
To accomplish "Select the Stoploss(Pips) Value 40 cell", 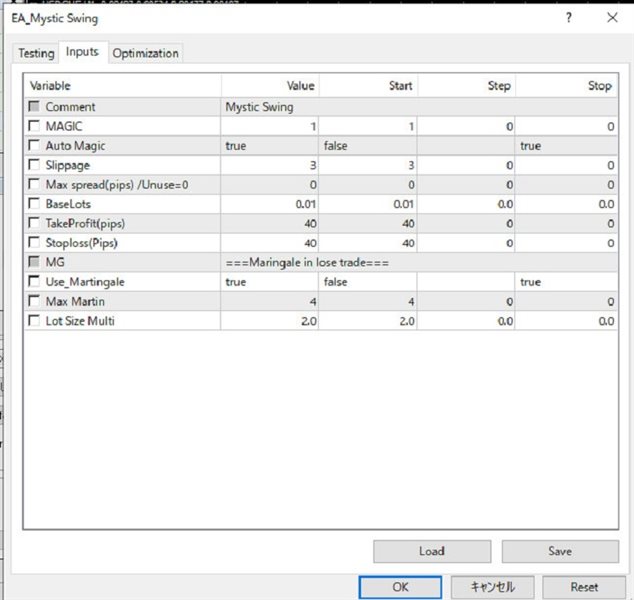I will click(x=270, y=243).
